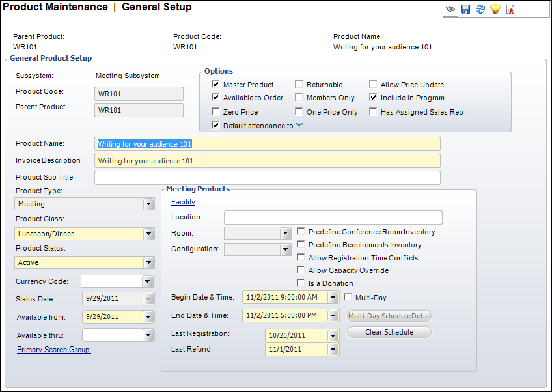Click the binoculars search icon
Screen dimensions: 552x392
[450, 9]
